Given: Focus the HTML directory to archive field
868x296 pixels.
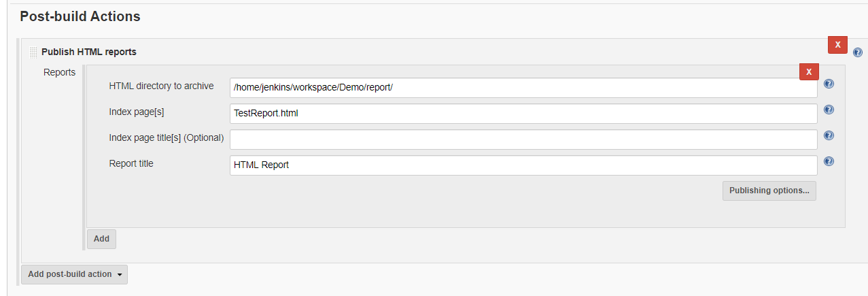Looking at the screenshot, I should [523, 88].
